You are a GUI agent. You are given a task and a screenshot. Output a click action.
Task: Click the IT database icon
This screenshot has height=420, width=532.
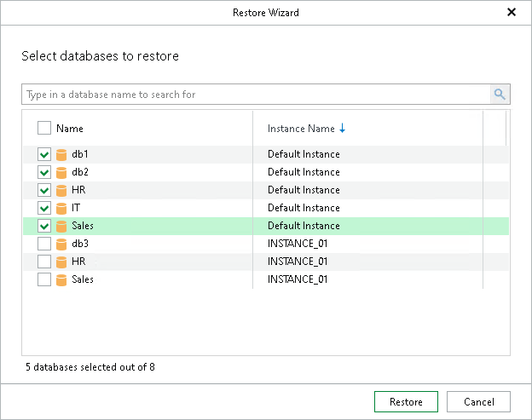click(61, 208)
